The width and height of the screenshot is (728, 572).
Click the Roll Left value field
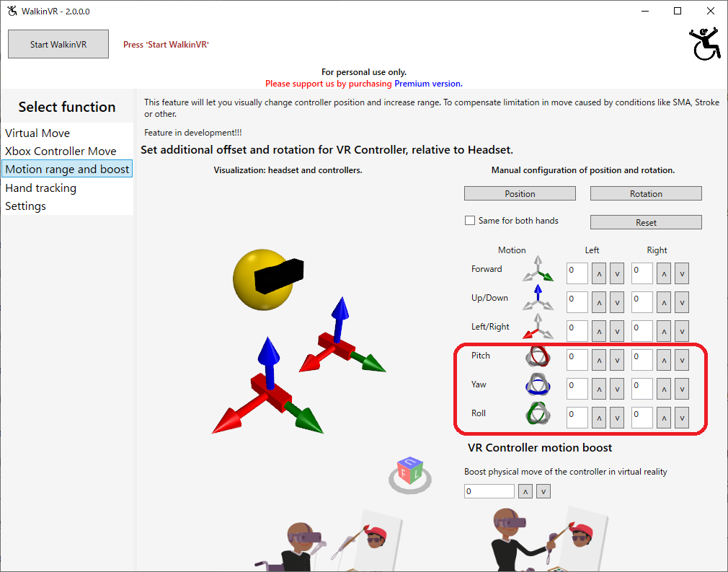coord(577,418)
